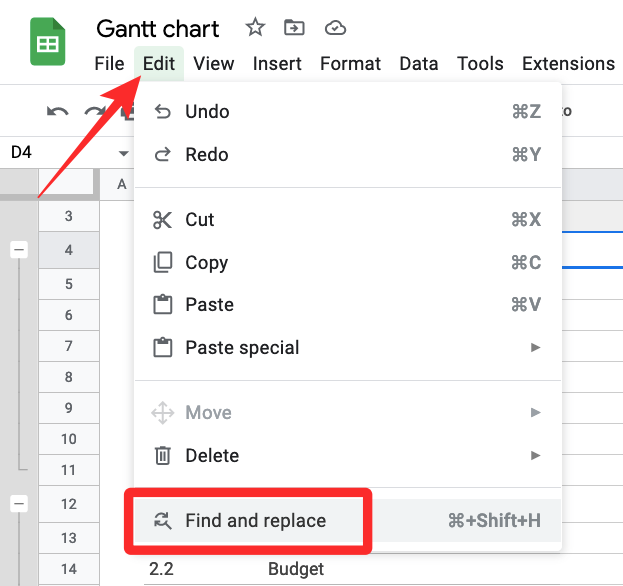Open the Tools menu
This screenshot has width=623, height=586.
(480, 64)
